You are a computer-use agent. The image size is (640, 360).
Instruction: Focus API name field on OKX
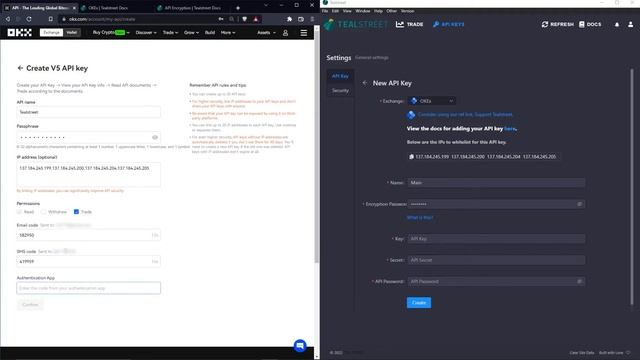point(89,112)
